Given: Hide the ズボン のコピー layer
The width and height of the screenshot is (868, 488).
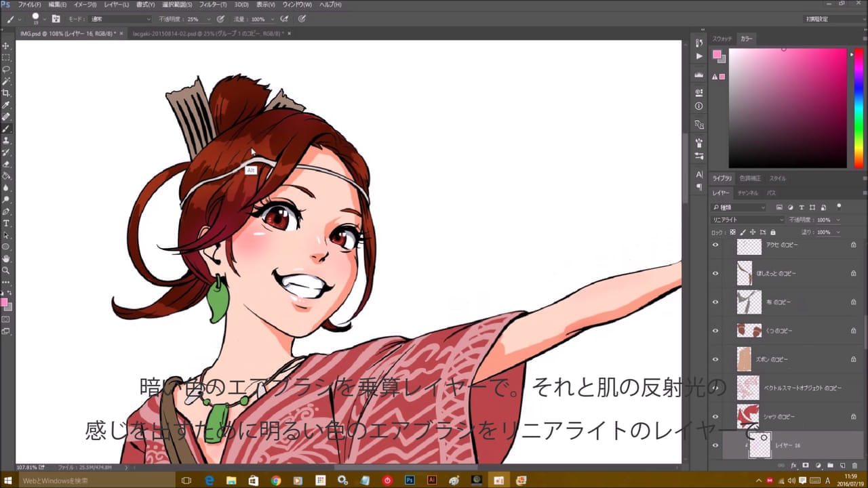Looking at the screenshot, I should click(715, 359).
